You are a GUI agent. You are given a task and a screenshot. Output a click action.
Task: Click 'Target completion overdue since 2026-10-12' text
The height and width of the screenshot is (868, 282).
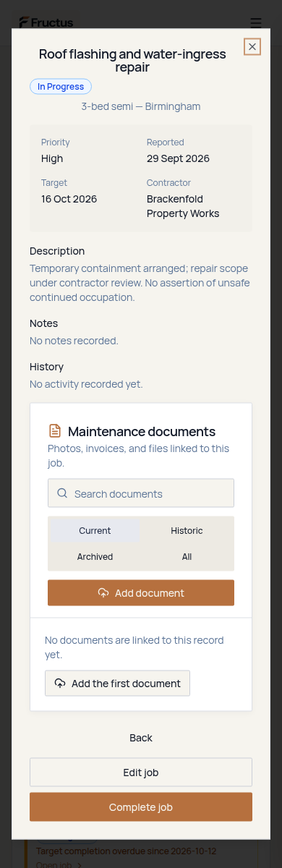click(126, 851)
